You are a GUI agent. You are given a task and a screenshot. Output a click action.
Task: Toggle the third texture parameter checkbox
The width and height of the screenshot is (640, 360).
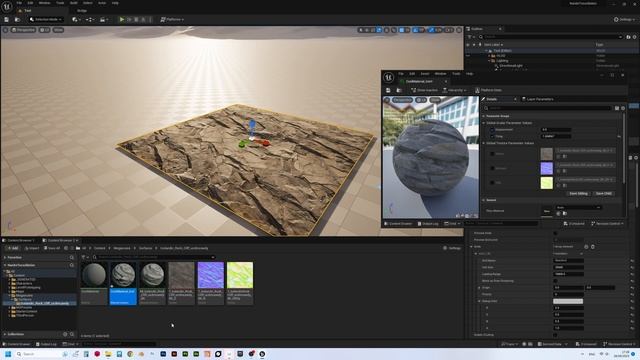pyautogui.click(x=492, y=182)
